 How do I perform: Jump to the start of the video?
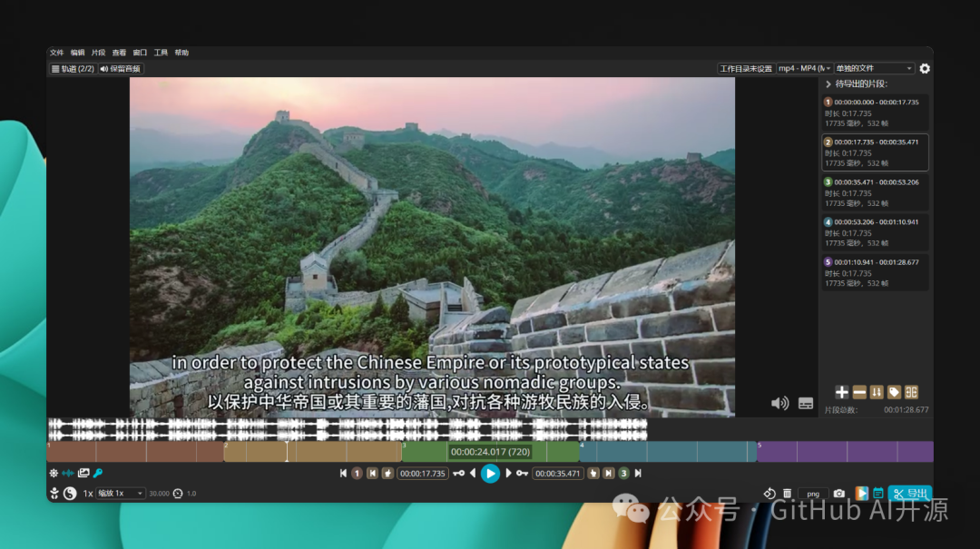click(343, 474)
